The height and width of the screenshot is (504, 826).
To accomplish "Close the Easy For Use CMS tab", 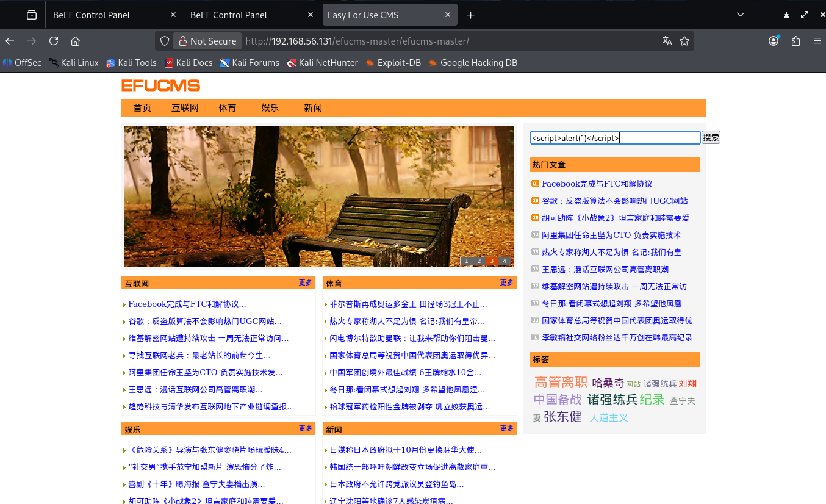I will pyautogui.click(x=448, y=15).
